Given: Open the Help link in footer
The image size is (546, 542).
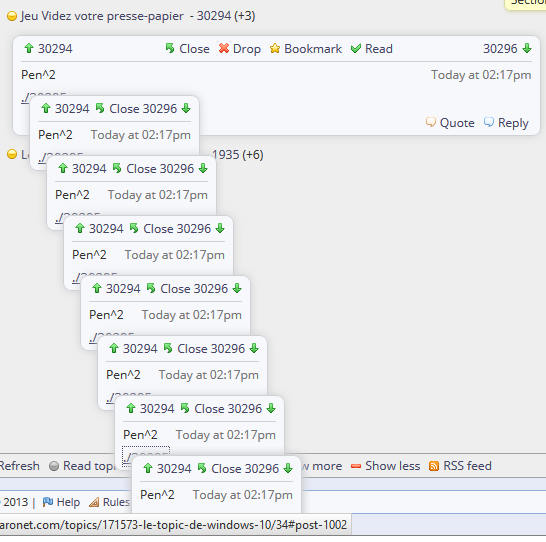Looking at the screenshot, I should [61, 502].
